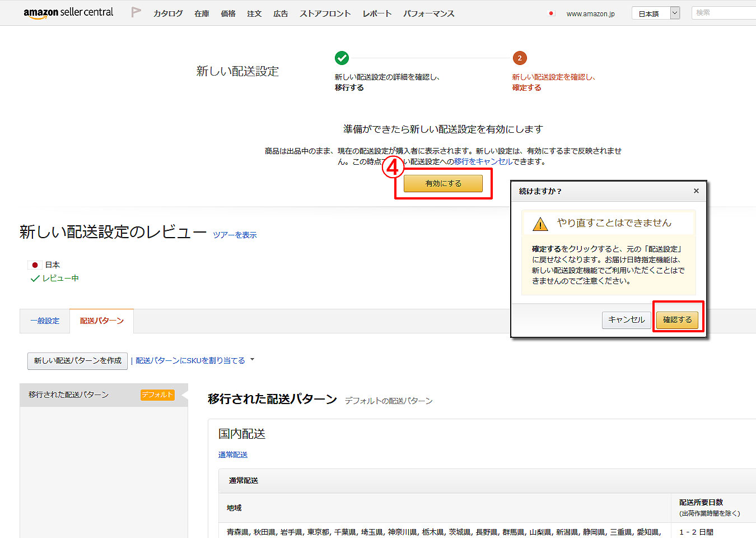756x538 pixels.
Task: Expand 配送パターンにSKUを割り当てる dropdown arrow
Action: (252, 360)
